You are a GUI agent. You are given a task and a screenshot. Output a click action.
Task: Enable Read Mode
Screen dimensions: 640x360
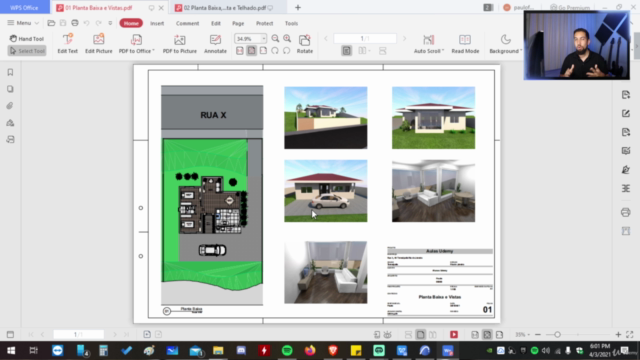pyautogui.click(x=465, y=44)
